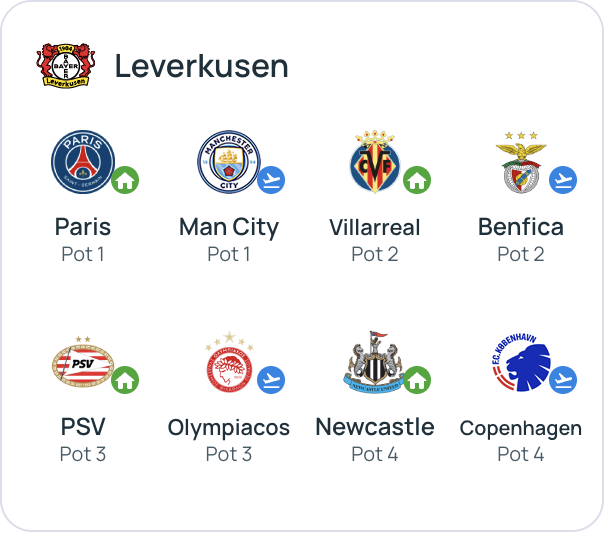Click home match badge next to Villarreal

tap(417, 181)
